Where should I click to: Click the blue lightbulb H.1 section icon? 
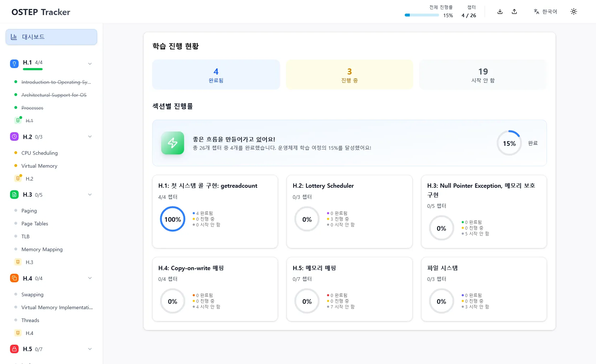point(14,64)
